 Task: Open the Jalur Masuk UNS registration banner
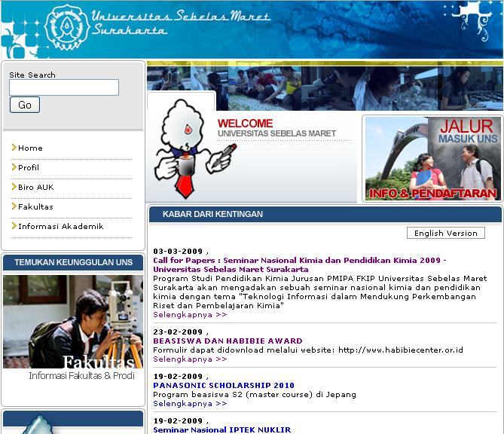432,159
